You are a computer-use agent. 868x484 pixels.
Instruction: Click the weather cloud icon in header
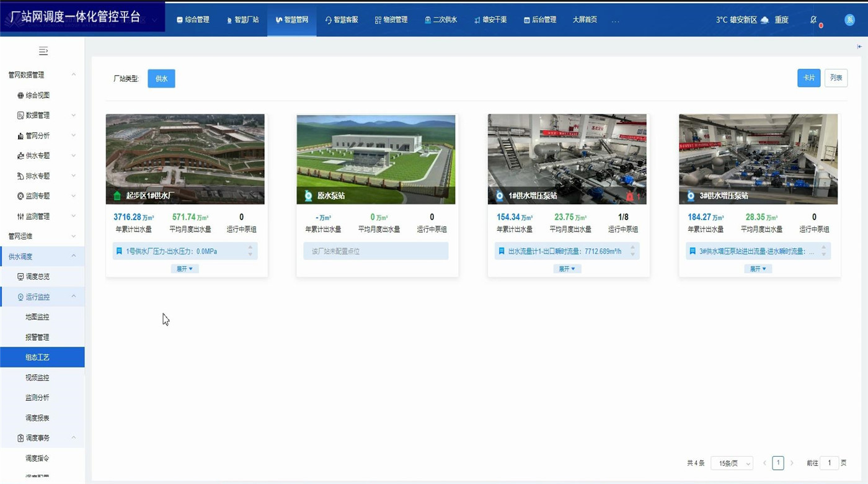tap(764, 20)
